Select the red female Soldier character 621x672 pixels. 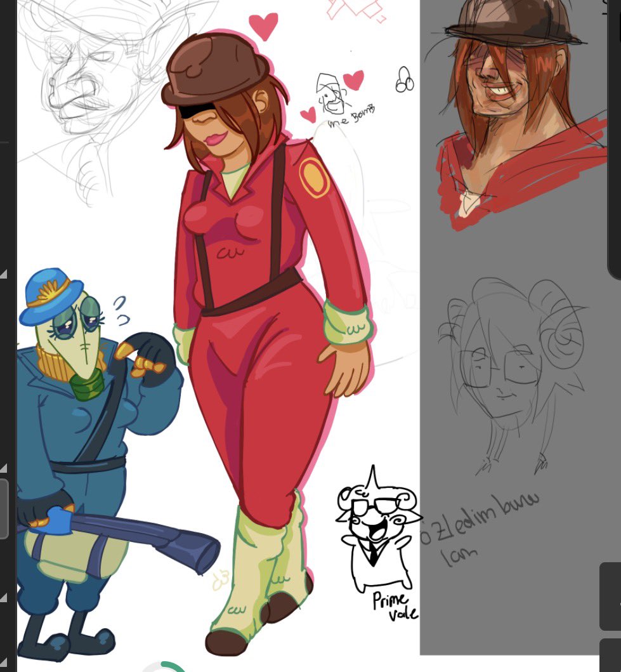254,317
